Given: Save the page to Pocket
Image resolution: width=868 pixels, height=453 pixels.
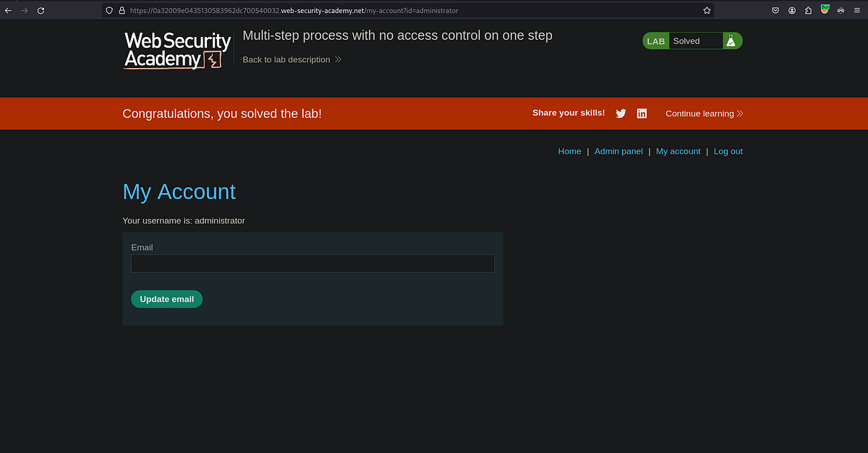Looking at the screenshot, I should point(775,10).
